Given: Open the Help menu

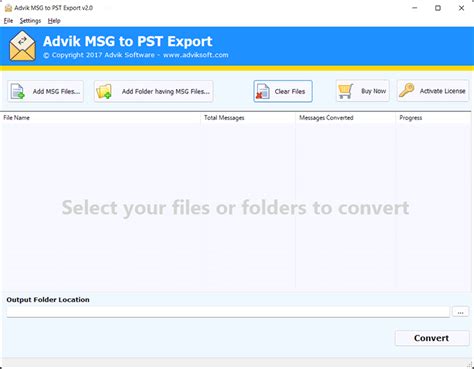Looking at the screenshot, I should pos(54,21).
